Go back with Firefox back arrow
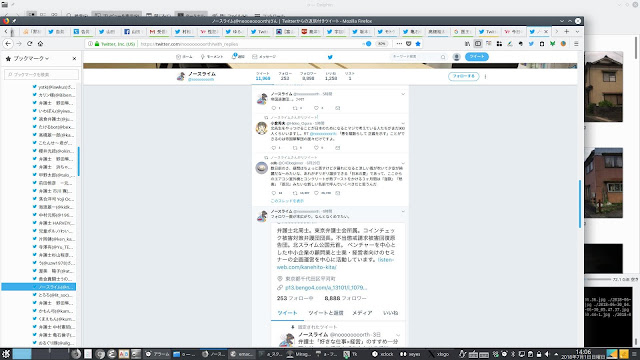The image size is (640, 360). click(8, 44)
